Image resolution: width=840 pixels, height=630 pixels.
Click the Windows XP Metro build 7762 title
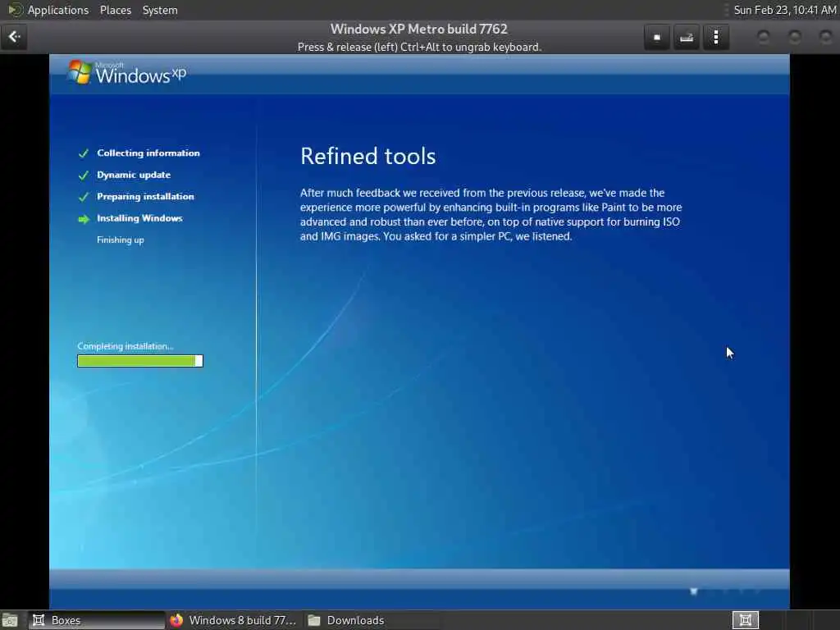click(x=418, y=29)
